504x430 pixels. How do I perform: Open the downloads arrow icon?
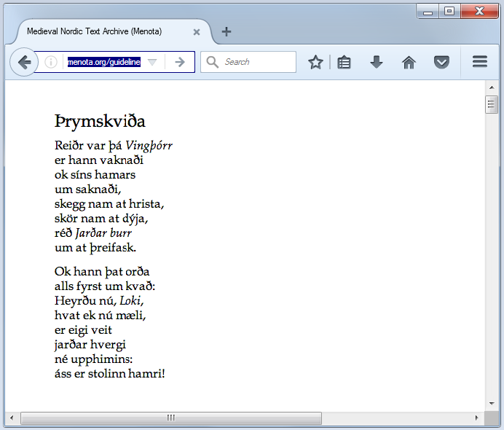[x=377, y=63]
